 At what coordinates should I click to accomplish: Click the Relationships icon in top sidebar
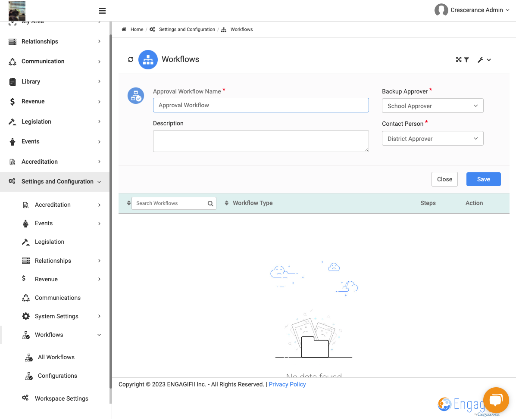pyautogui.click(x=13, y=41)
